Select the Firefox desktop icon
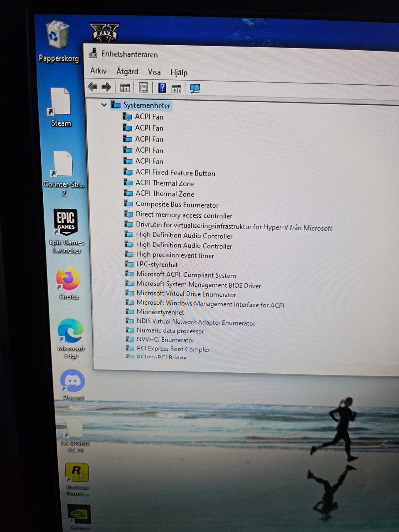The image size is (399, 532). click(x=69, y=283)
